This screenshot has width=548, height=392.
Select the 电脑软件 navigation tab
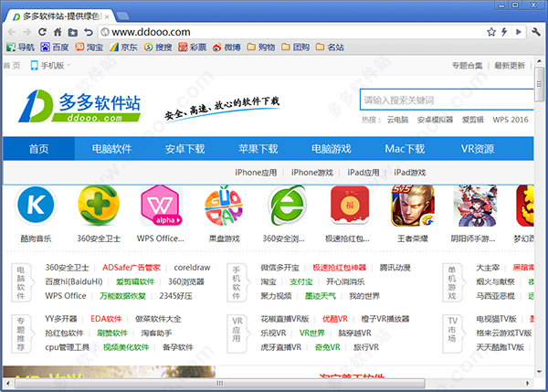coord(111,149)
